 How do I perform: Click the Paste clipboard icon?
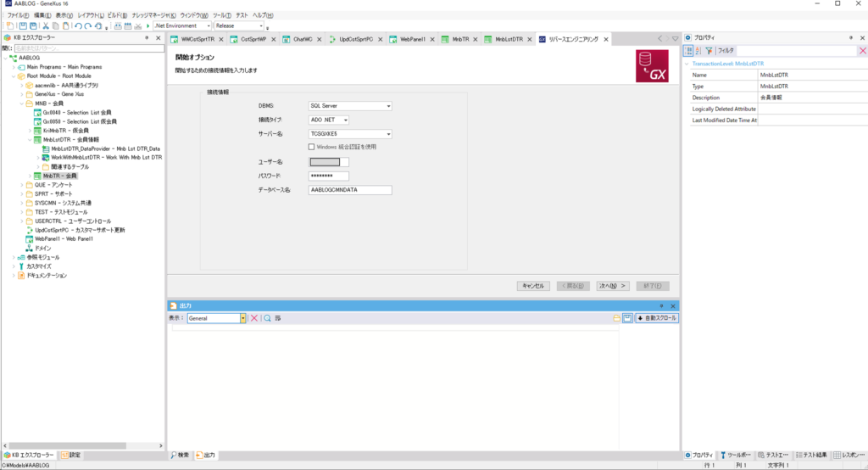click(66, 26)
